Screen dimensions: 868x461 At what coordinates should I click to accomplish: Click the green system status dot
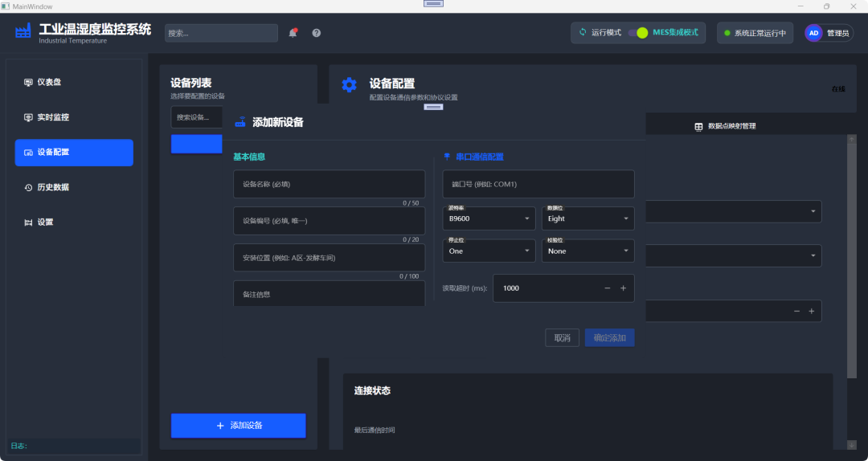[727, 33]
